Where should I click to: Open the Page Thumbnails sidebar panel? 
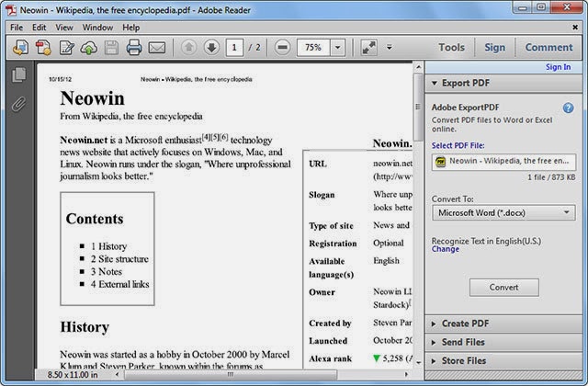tap(18, 74)
